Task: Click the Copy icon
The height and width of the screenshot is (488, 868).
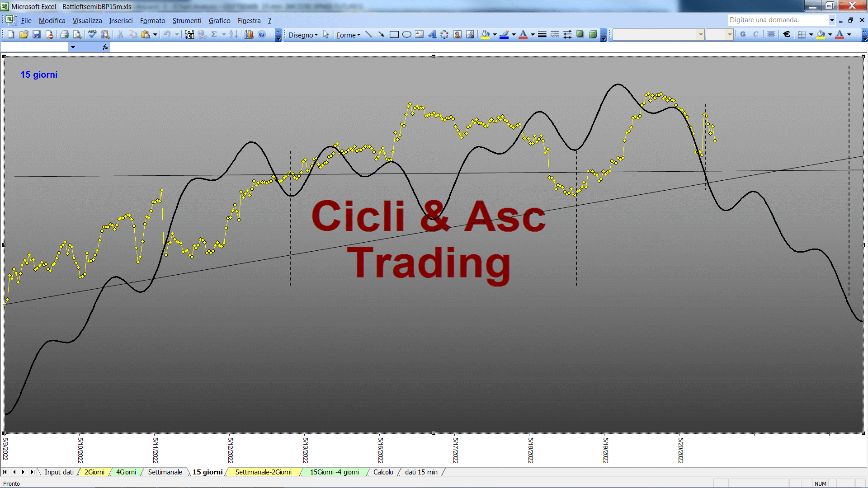Action: pyautogui.click(x=133, y=34)
